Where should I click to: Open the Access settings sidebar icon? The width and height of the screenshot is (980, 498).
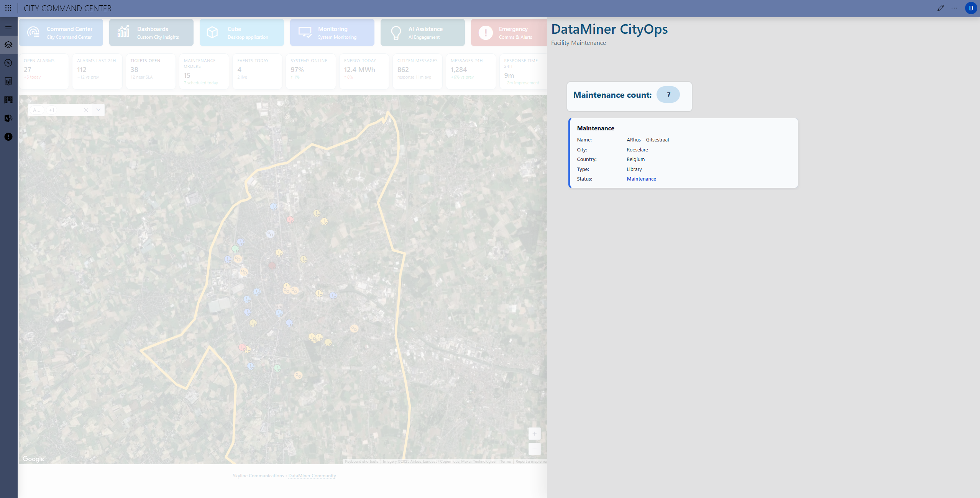pos(8,118)
